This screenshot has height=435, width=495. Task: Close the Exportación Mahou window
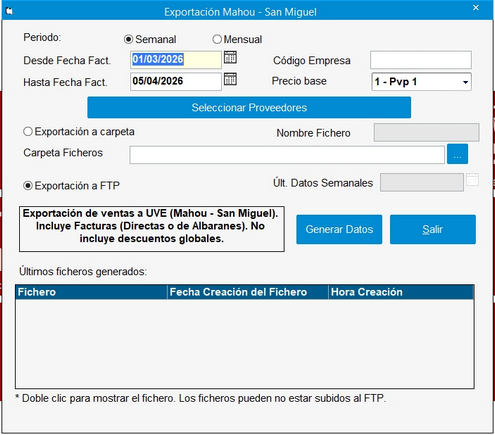click(x=476, y=8)
